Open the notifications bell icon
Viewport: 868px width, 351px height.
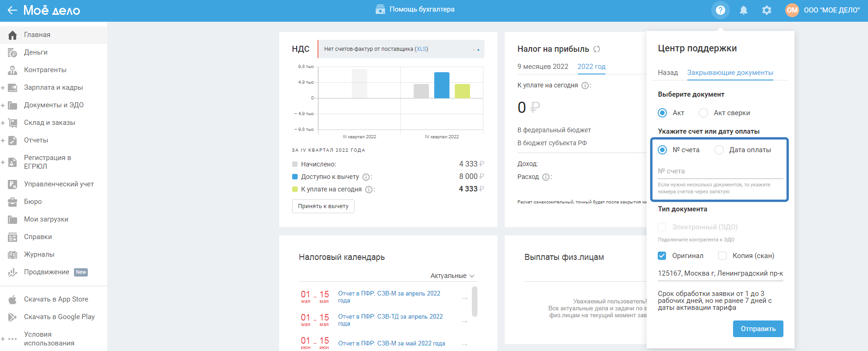(x=743, y=10)
